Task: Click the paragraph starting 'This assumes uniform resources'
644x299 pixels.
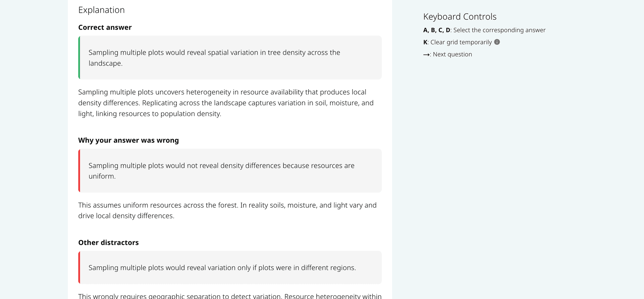Action: pos(227,210)
